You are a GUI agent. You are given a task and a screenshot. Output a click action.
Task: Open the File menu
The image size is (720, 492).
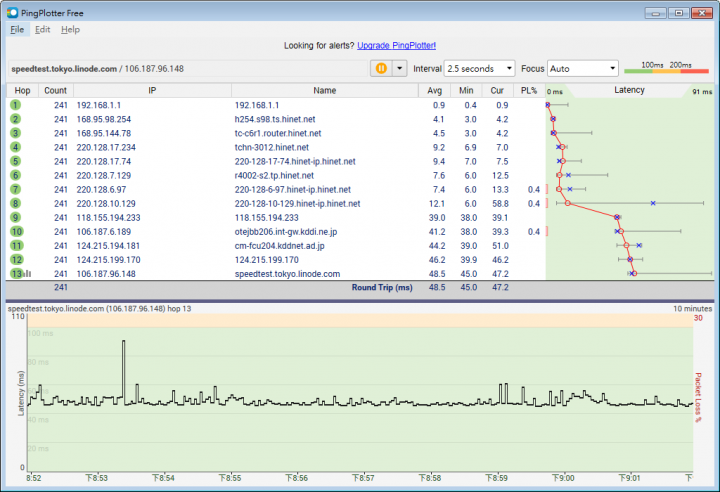[x=17, y=29]
